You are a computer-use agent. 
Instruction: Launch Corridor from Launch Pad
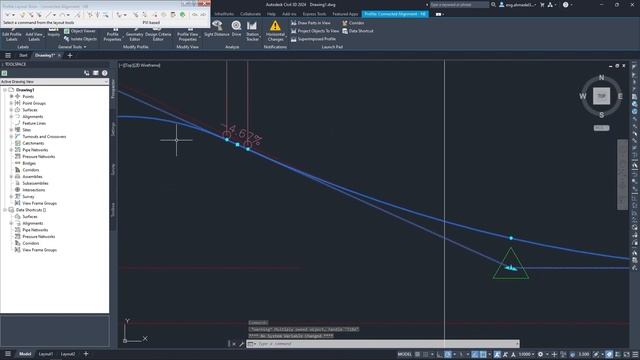[353, 23]
